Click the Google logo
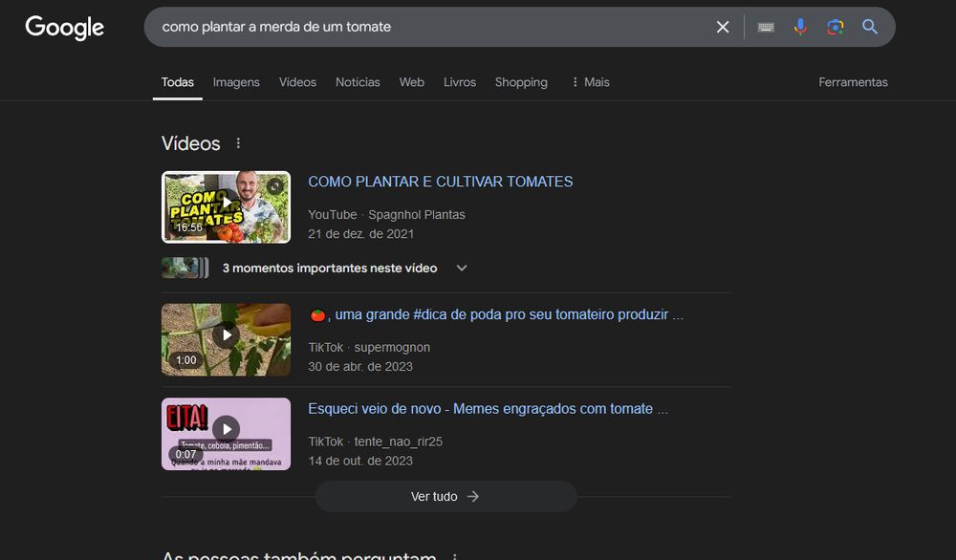Image resolution: width=956 pixels, height=560 pixels. coord(65,28)
